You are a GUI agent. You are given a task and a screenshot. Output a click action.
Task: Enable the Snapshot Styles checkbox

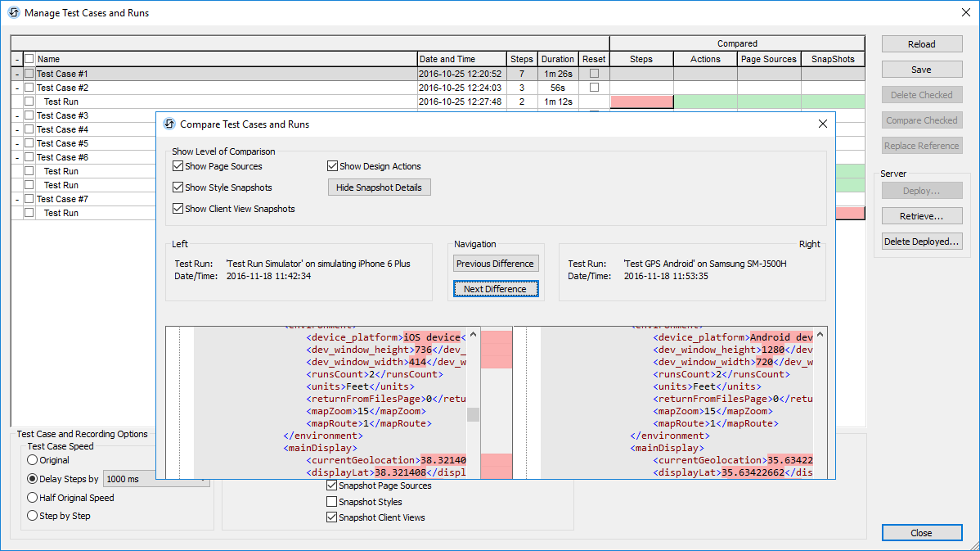[x=332, y=502]
